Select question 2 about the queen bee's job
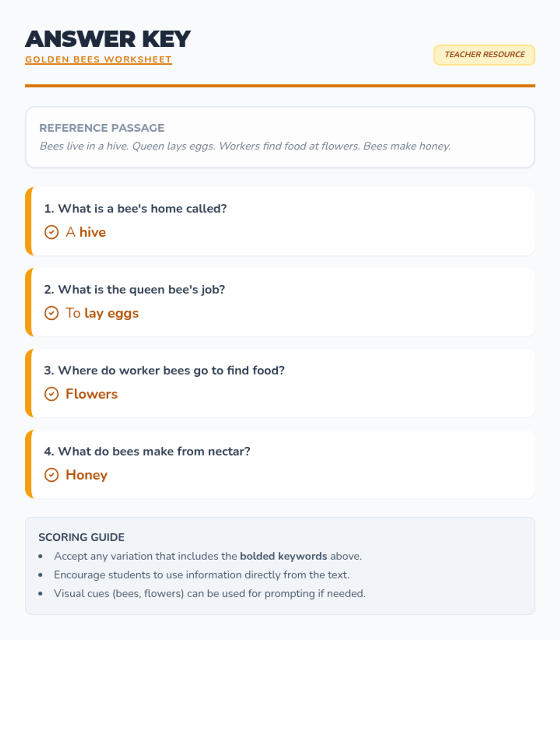 pyautogui.click(x=134, y=289)
